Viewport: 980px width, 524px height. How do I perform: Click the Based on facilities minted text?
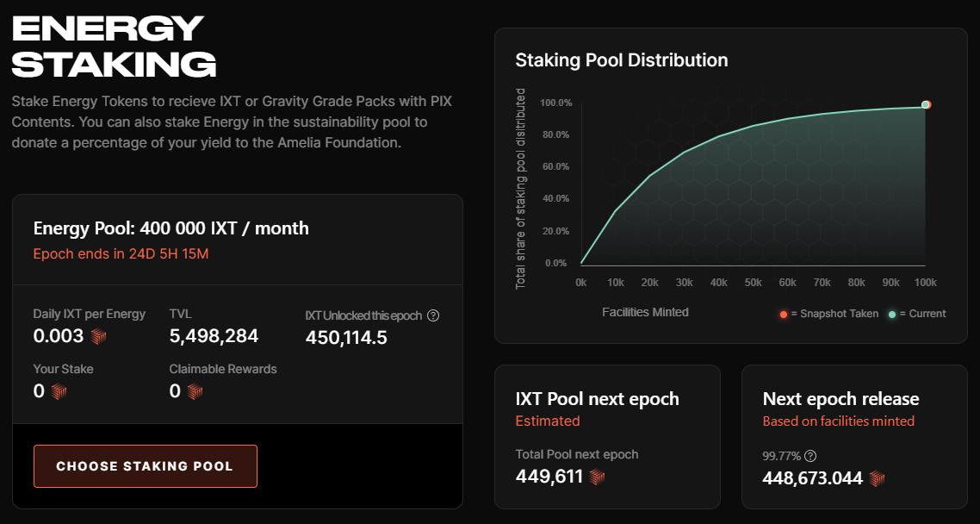point(838,421)
